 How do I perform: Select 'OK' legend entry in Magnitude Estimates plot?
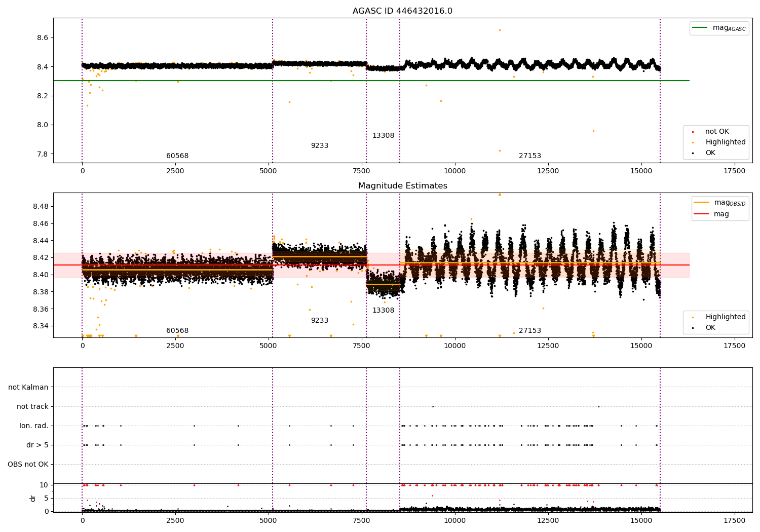(710, 327)
